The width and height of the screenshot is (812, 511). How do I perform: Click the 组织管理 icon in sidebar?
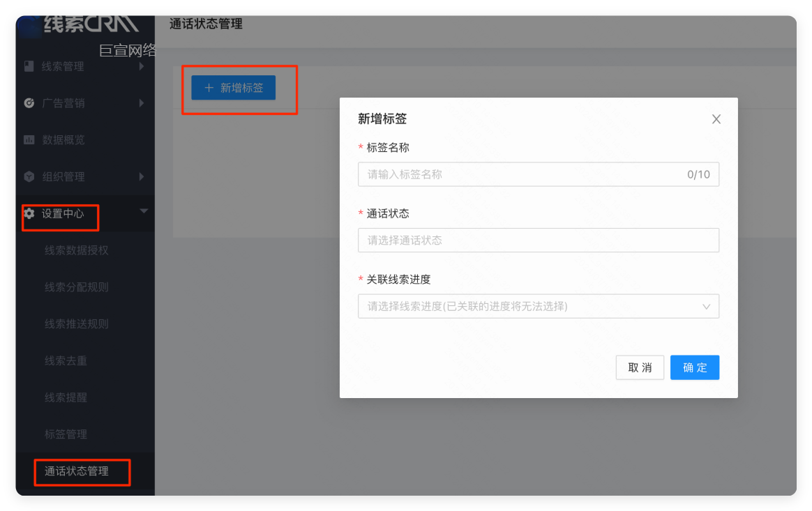(29, 176)
